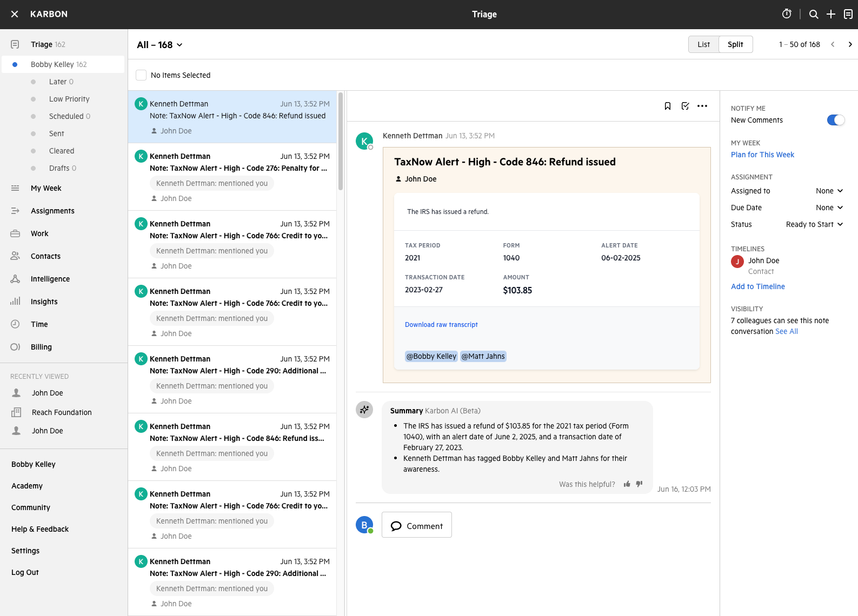Open Academy in the sidebar

click(x=27, y=486)
